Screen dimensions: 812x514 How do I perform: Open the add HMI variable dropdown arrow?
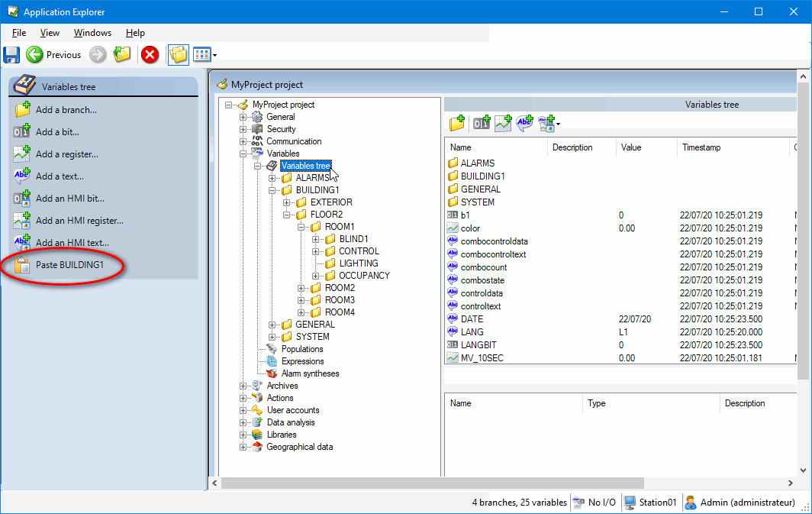point(558,124)
